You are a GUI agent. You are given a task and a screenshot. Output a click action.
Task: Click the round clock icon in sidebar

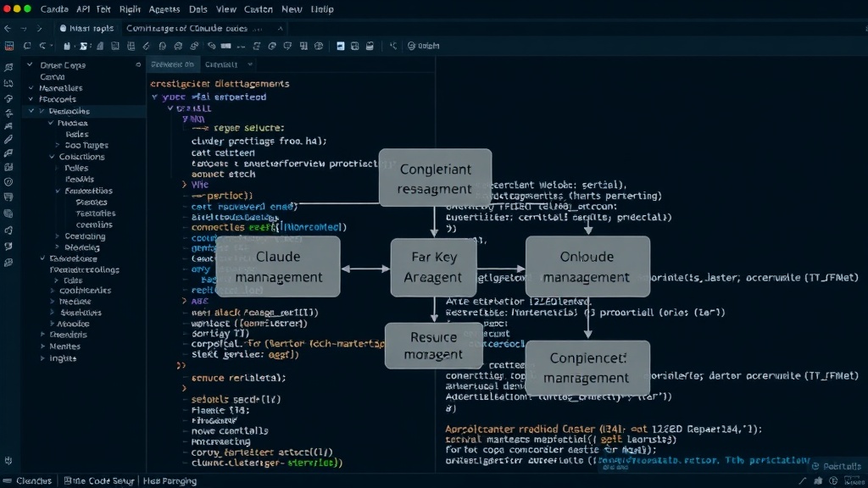point(8,181)
